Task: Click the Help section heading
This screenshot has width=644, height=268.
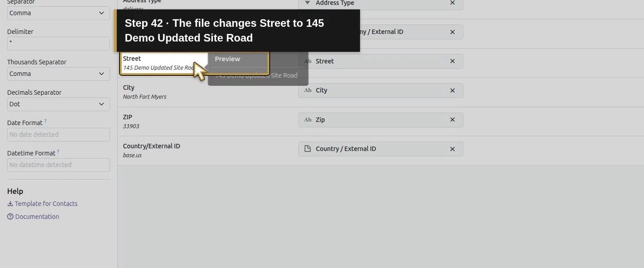Action: 15,191
